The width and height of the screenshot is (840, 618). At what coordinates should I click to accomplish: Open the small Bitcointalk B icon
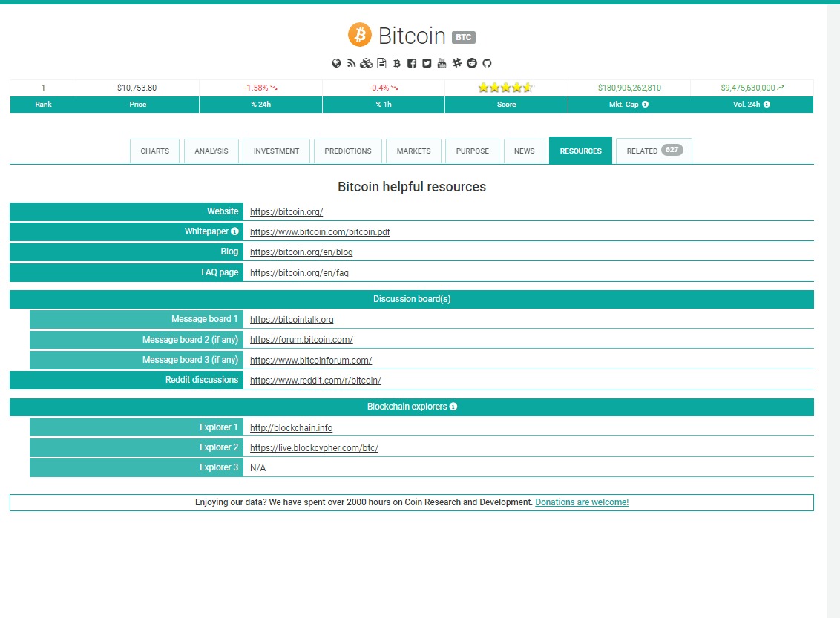tap(397, 63)
